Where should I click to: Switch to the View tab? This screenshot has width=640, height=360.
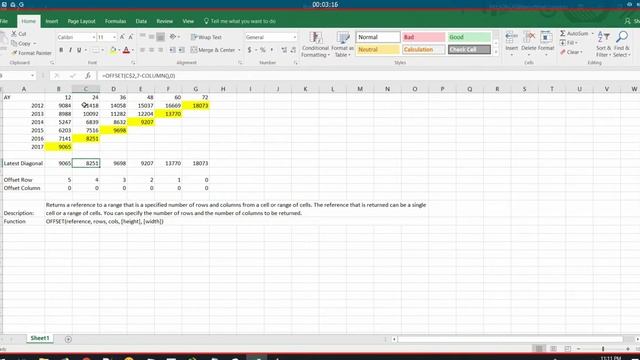point(188,21)
